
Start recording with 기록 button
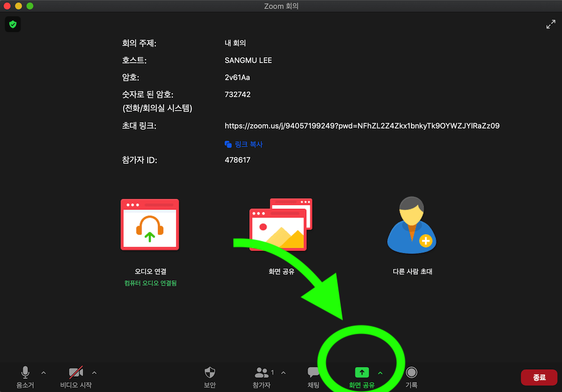tap(411, 377)
